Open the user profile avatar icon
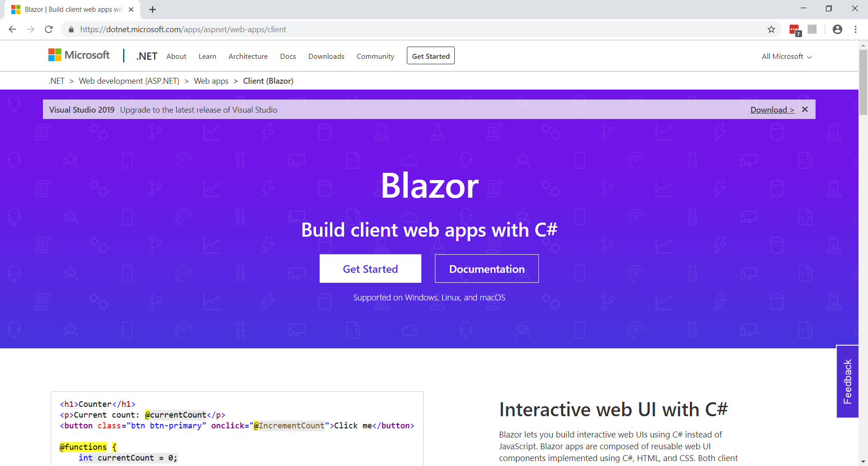 pos(837,29)
